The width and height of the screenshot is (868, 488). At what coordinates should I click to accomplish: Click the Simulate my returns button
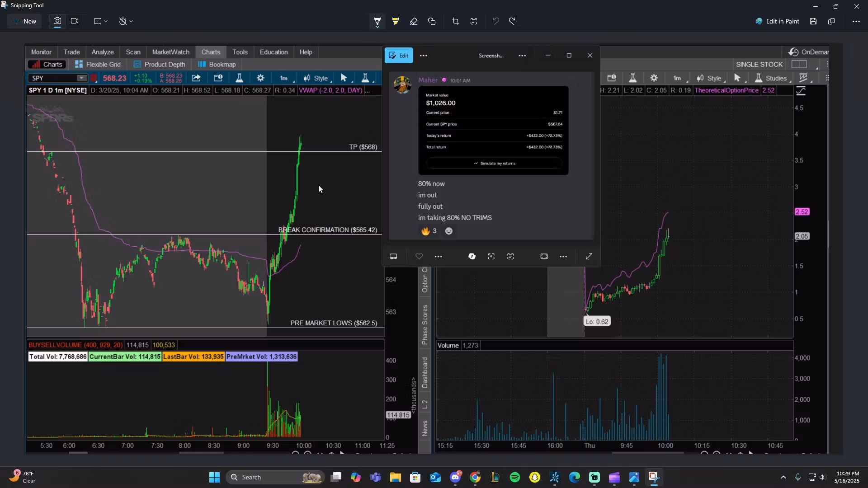pyautogui.click(x=494, y=164)
